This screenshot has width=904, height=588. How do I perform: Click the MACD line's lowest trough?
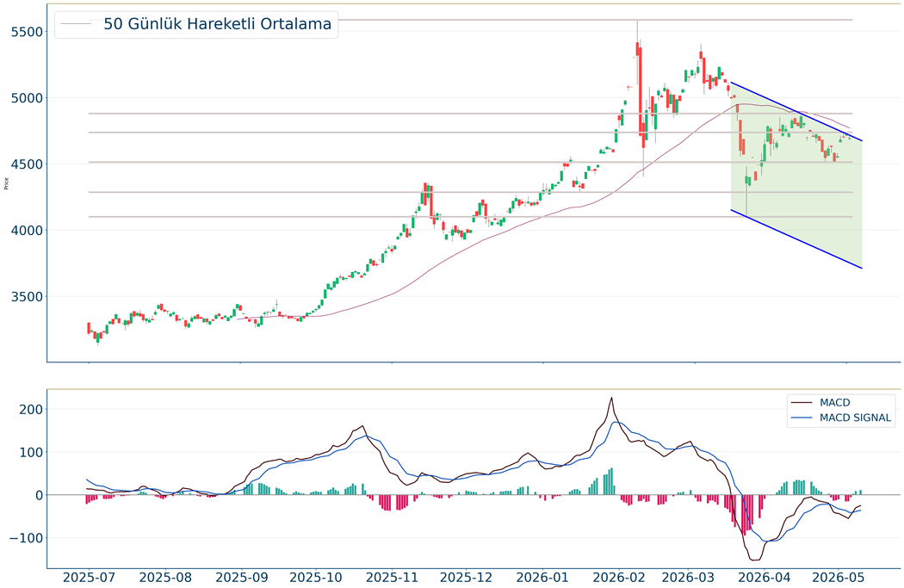pos(755,560)
